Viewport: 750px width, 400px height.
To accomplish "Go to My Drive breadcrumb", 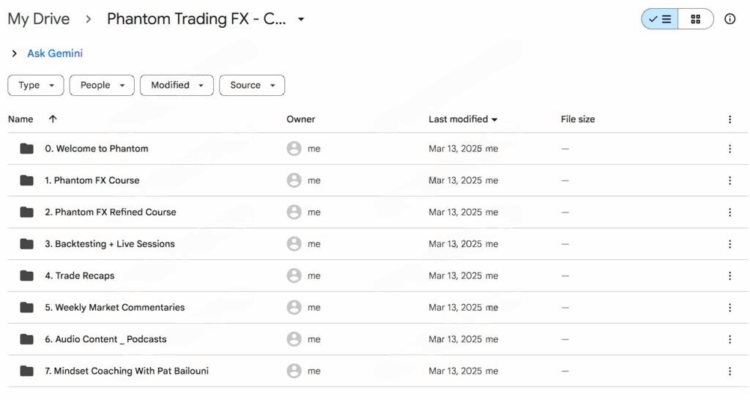I will point(39,19).
